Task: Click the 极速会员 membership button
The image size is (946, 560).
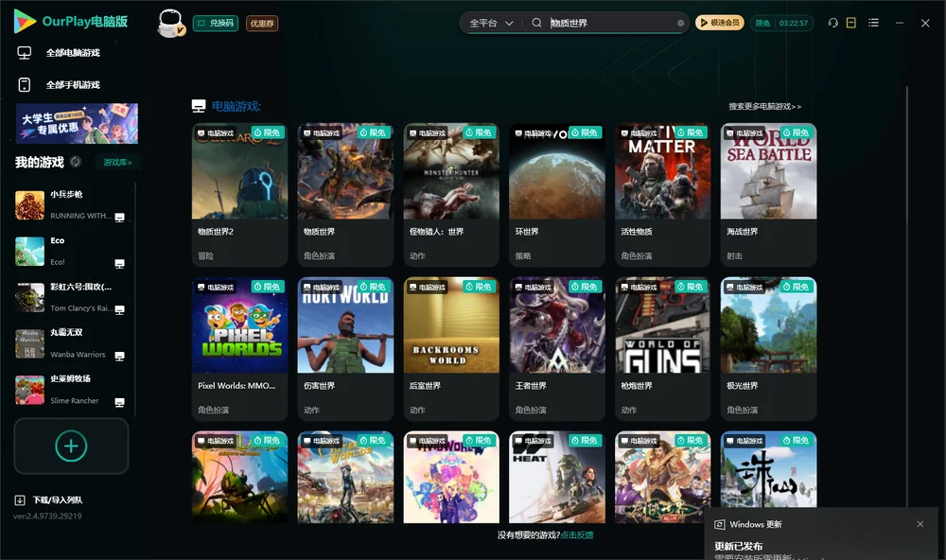Action: click(719, 23)
